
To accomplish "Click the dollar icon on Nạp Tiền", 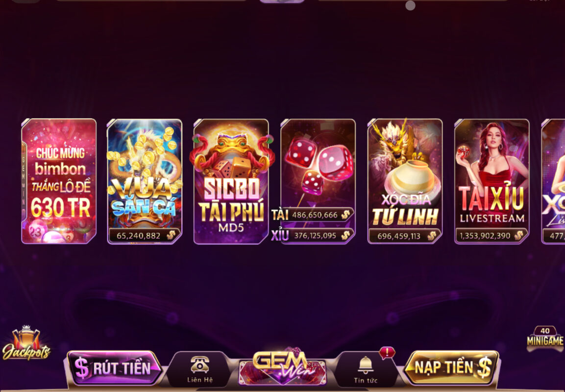I will tap(484, 368).
